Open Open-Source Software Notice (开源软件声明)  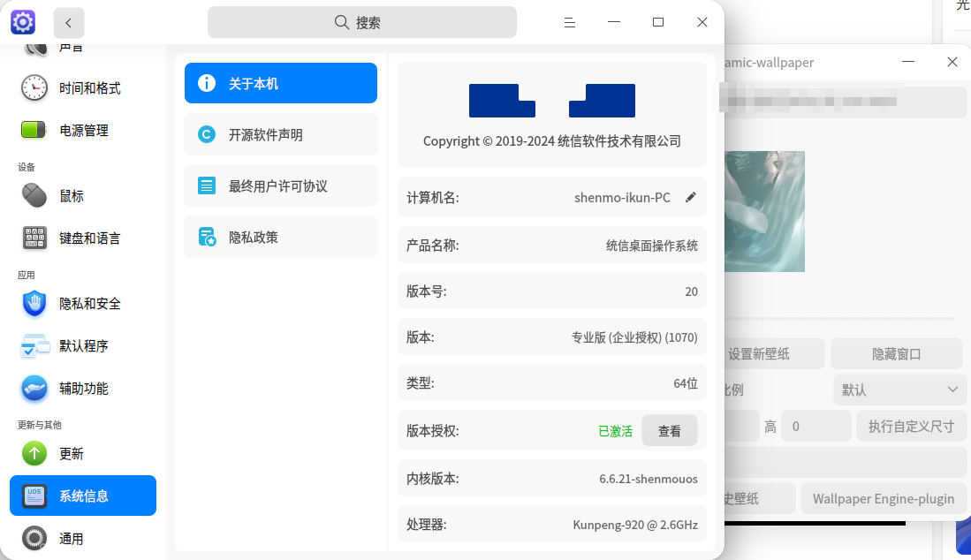click(x=281, y=134)
